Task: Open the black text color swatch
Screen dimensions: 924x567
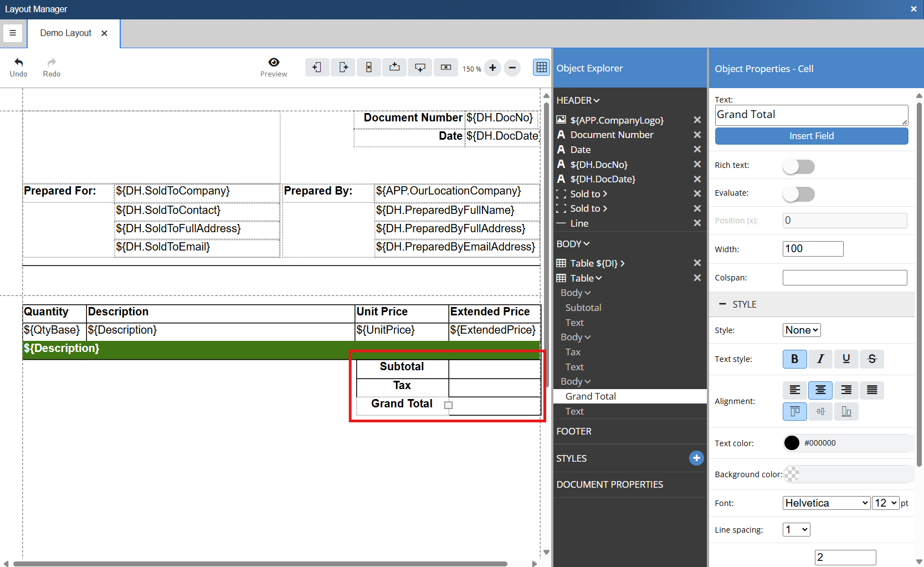Action: tap(792, 443)
